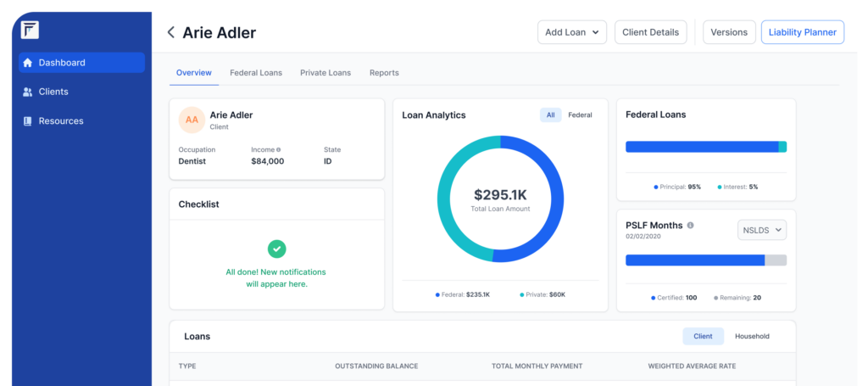Click the TOTAL MONTHLY PAYMENT column header
Image resolution: width=868 pixels, height=386 pixels.
[x=537, y=366]
